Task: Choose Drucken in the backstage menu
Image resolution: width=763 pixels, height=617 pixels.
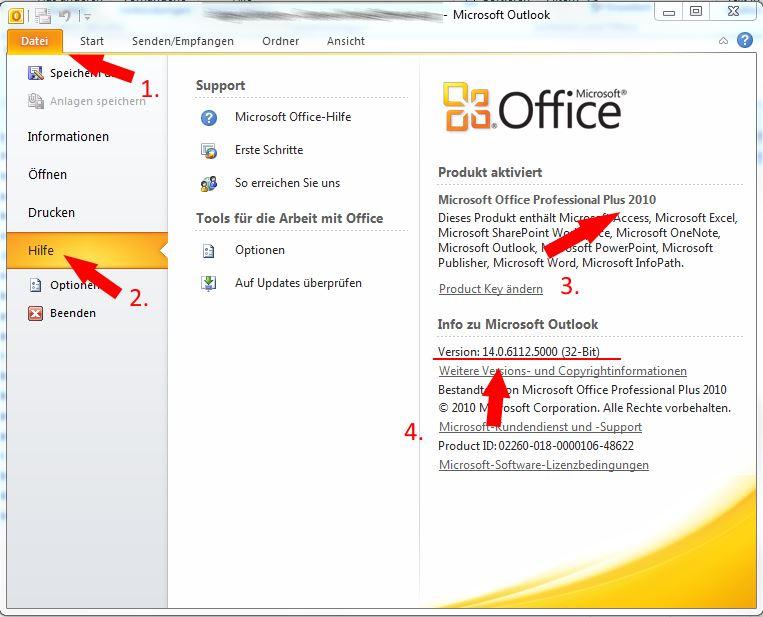Action: 52,213
